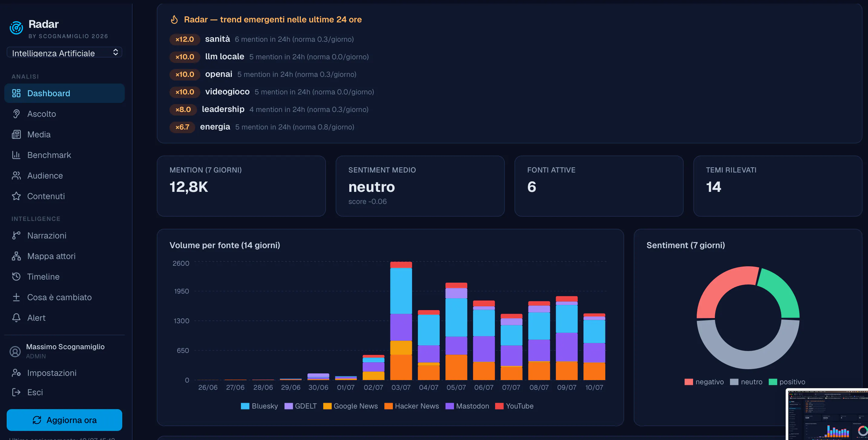This screenshot has height=440, width=868.
Task: Click the Impostazioni user-gear icon
Action: pyautogui.click(x=16, y=373)
